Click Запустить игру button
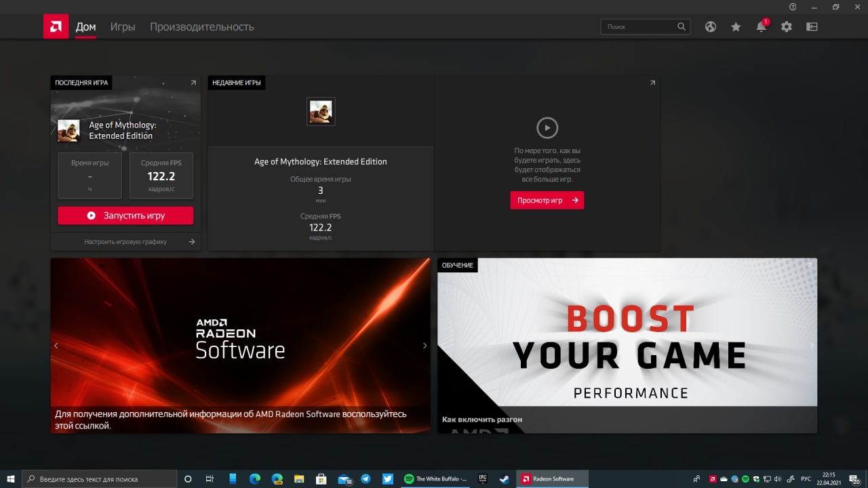The image size is (868, 488). tap(125, 216)
